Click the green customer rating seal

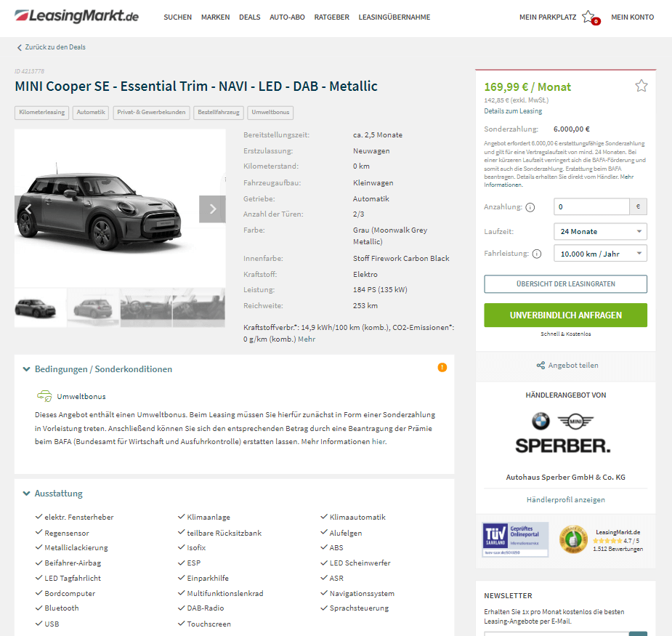573,539
